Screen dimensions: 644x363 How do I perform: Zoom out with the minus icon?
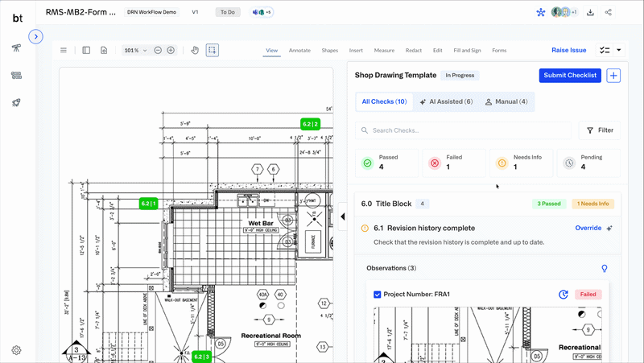(x=158, y=50)
